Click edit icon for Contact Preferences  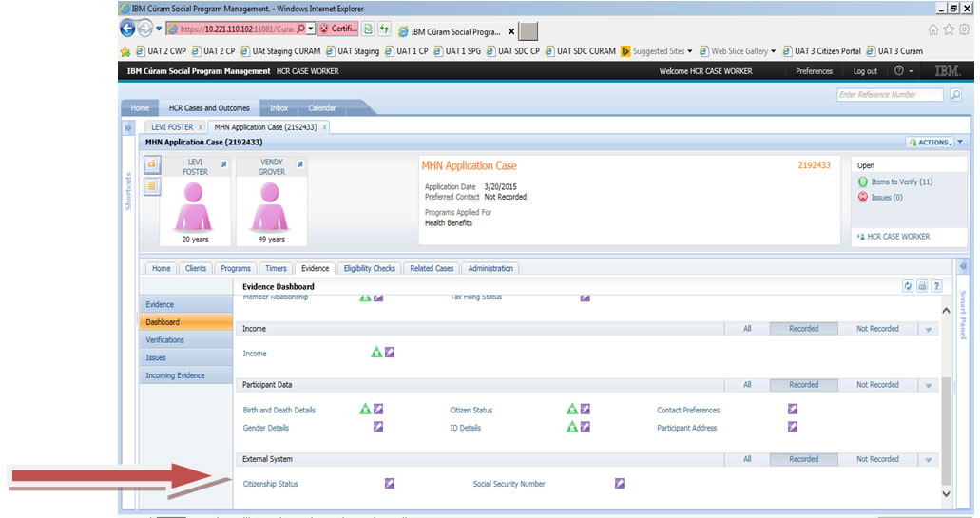coord(793,410)
